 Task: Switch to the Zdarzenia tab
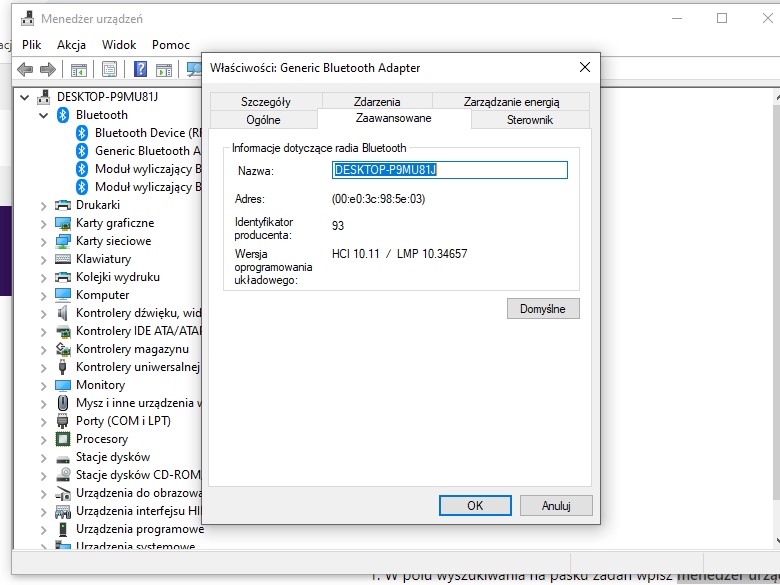click(x=377, y=101)
